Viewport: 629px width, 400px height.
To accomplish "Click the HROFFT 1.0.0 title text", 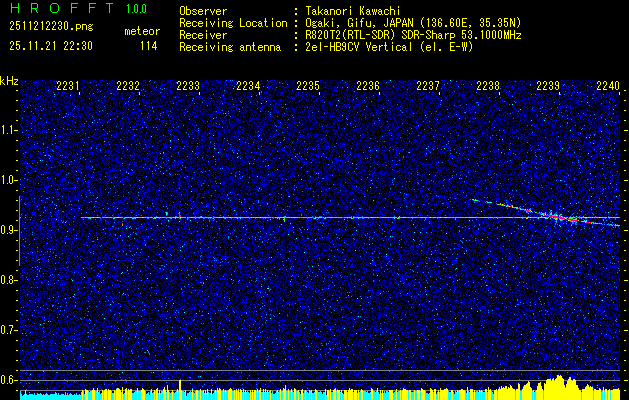I will [78, 8].
